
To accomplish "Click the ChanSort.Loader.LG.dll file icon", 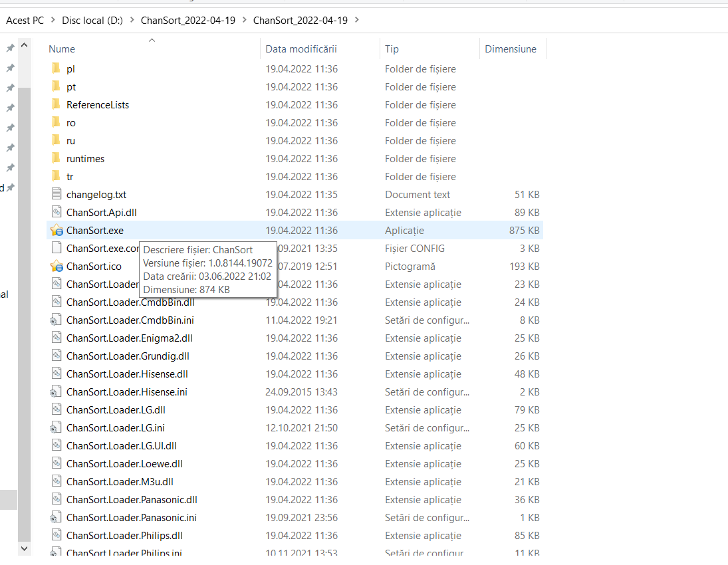I will [x=56, y=409].
